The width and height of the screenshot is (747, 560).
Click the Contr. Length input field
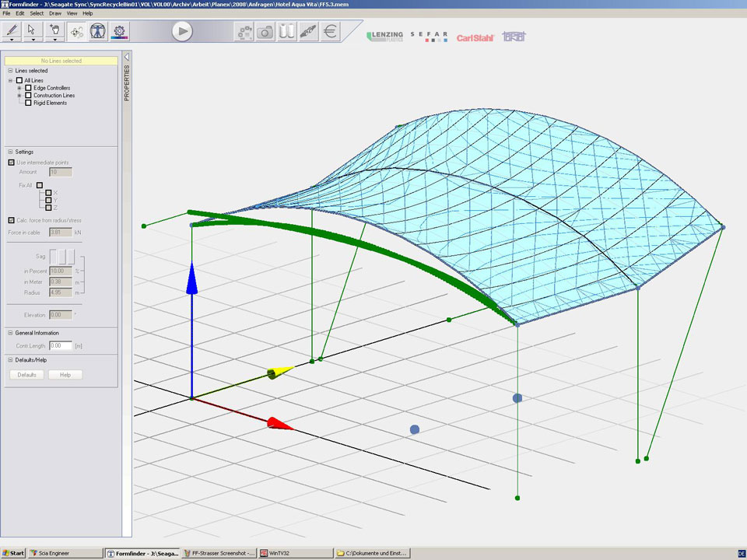(60, 345)
